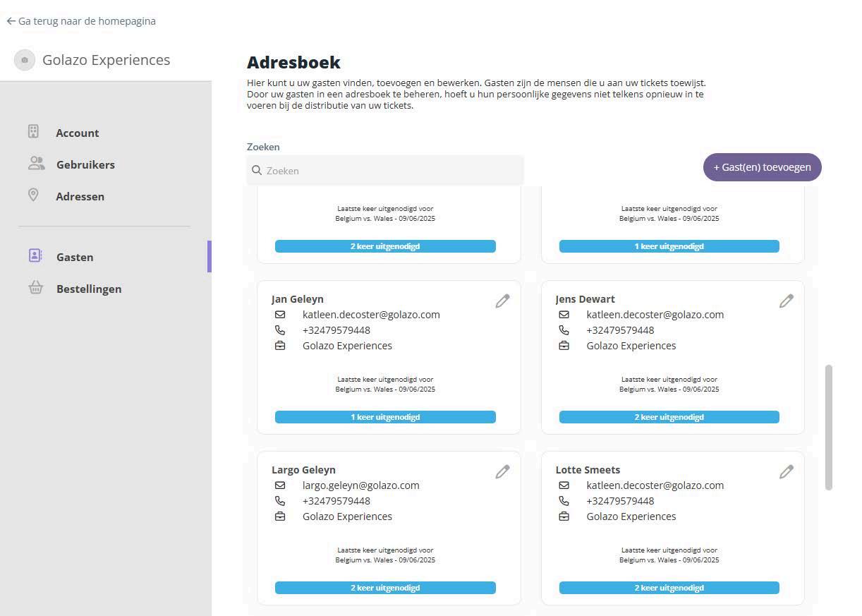Click the Golazo Experiences camera avatar icon
The image size is (862, 616).
click(x=25, y=60)
